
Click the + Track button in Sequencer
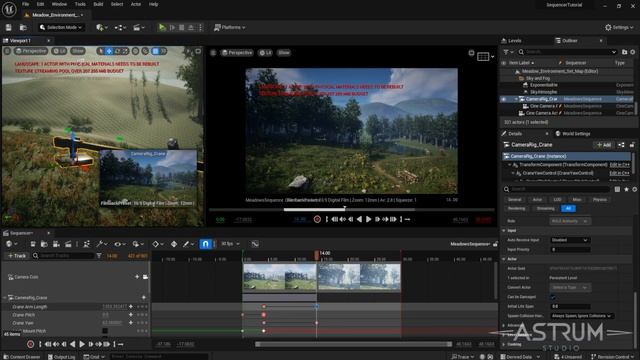[x=16, y=256]
